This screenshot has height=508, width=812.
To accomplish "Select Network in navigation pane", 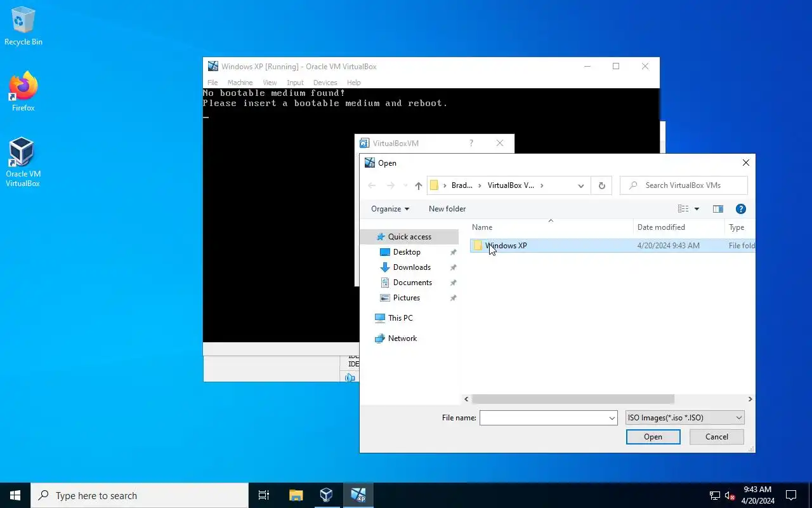I will [x=402, y=338].
